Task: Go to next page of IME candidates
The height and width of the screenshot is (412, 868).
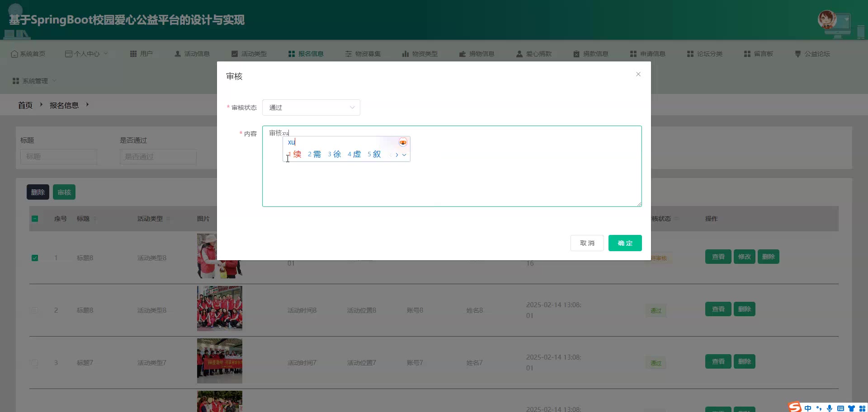Action: click(397, 154)
